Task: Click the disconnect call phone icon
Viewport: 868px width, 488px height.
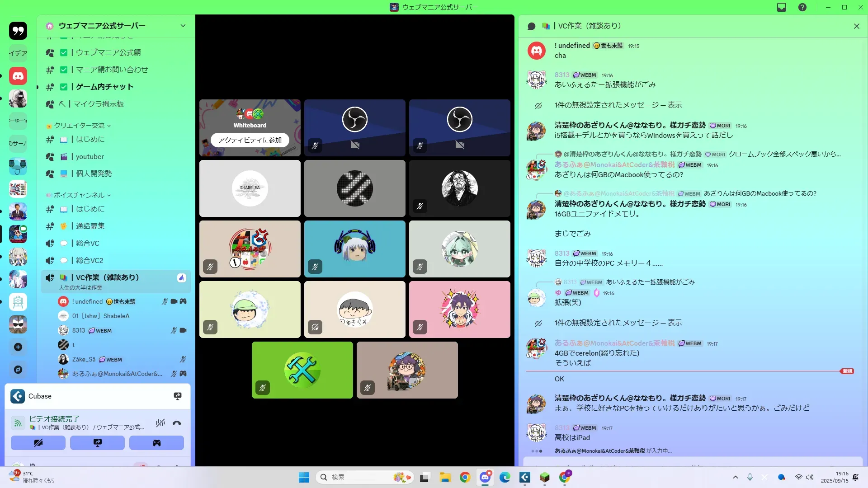Action: (177, 423)
